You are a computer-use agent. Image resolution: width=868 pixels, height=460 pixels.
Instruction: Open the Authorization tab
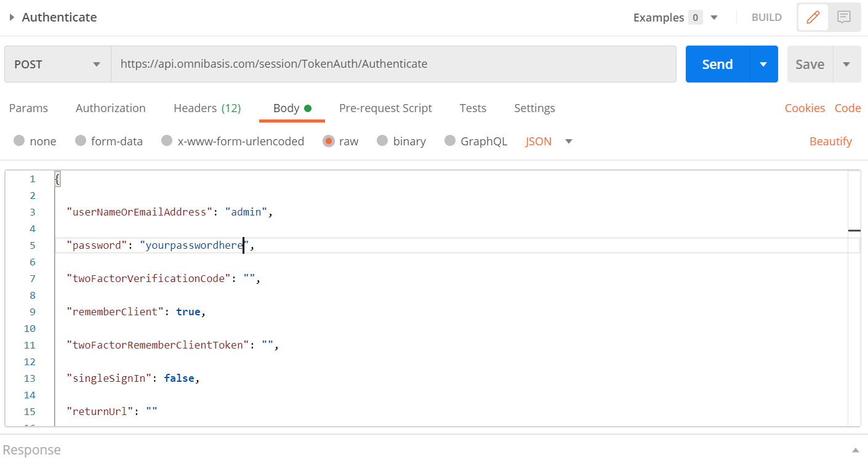pyautogui.click(x=111, y=108)
